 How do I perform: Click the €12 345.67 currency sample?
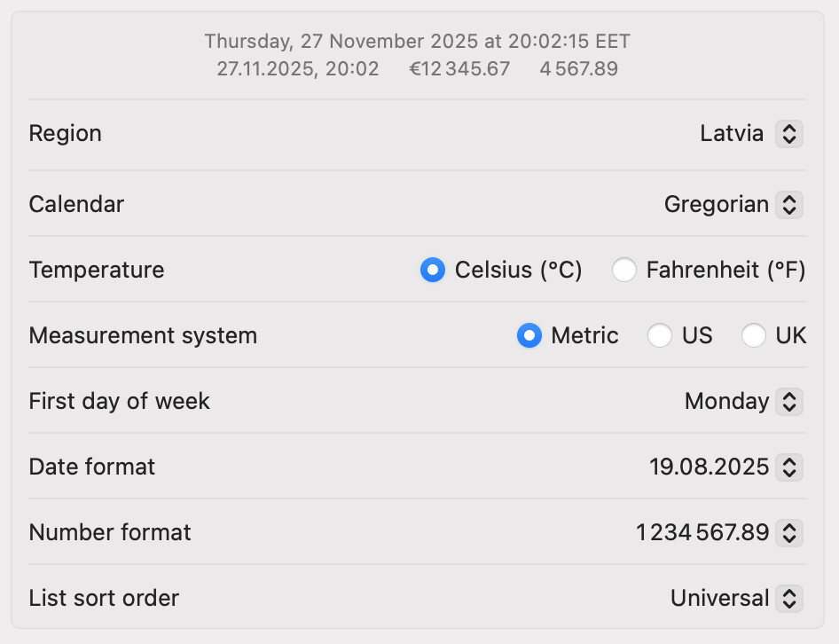[x=459, y=69]
